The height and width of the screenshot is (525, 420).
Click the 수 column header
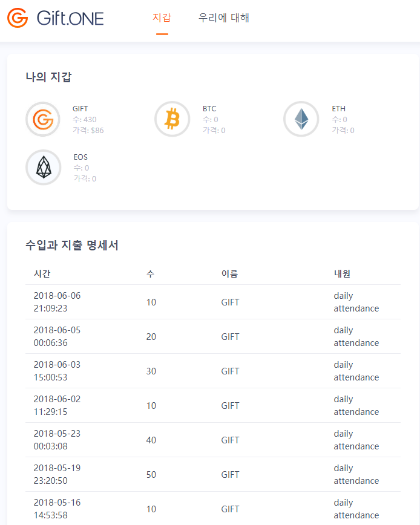150,274
